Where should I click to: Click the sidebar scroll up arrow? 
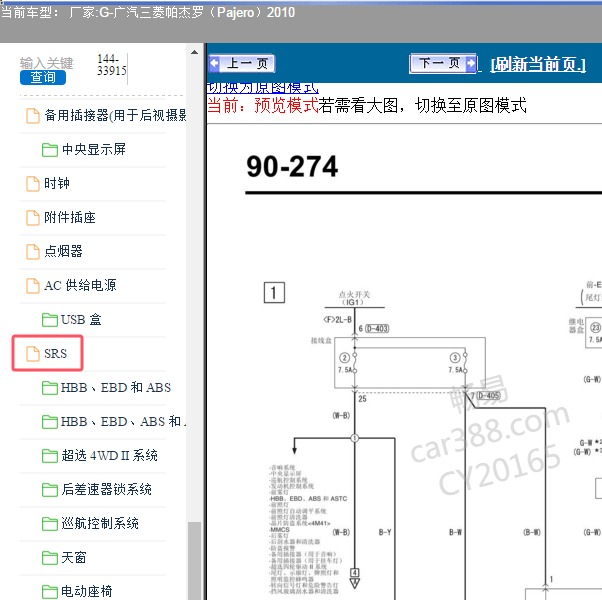pyautogui.click(x=195, y=52)
